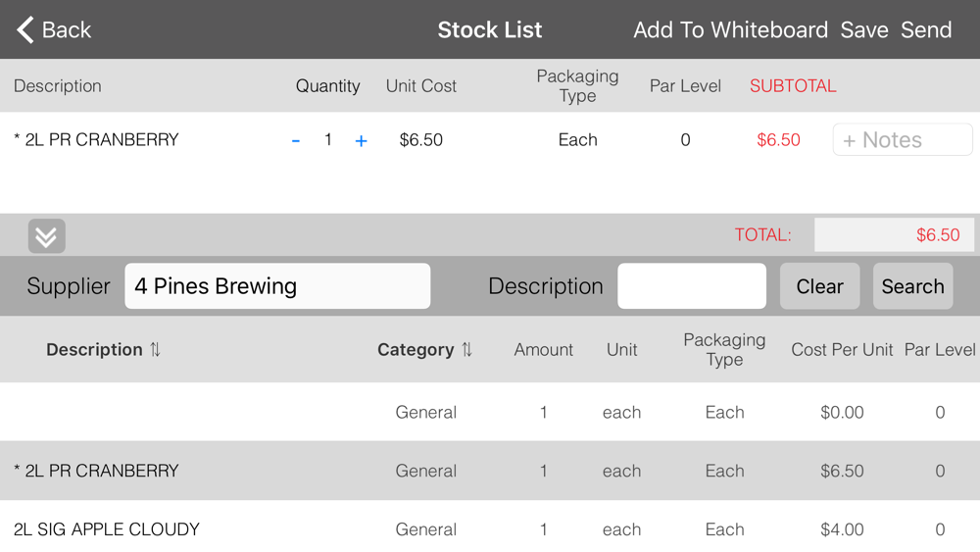Select 2L PR CRANBERRY in supplier list
The height and width of the screenshot is (552, 980).
click(490, 471)
